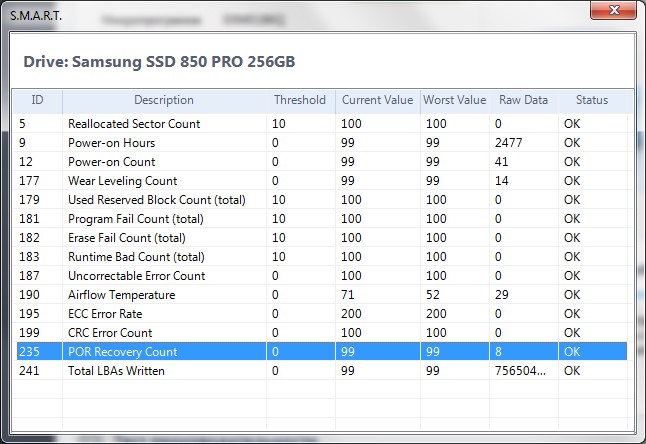Close the S.M.A.R.T. window

613,10
